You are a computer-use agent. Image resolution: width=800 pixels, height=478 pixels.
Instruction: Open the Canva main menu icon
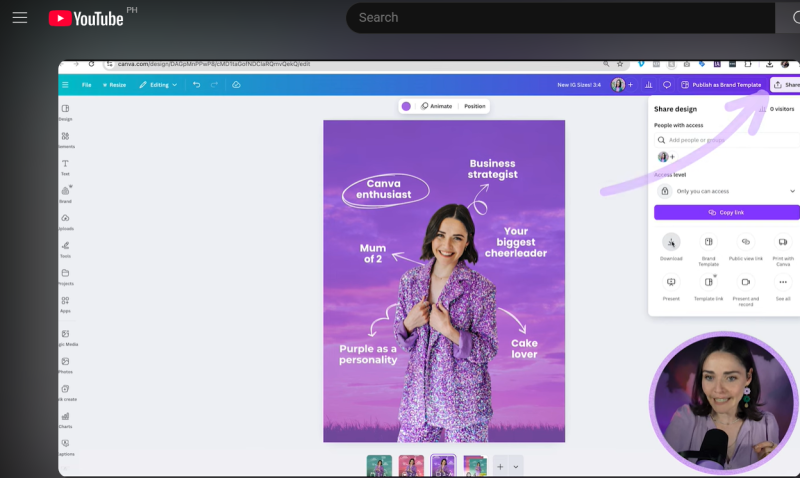tap(65, 85)
